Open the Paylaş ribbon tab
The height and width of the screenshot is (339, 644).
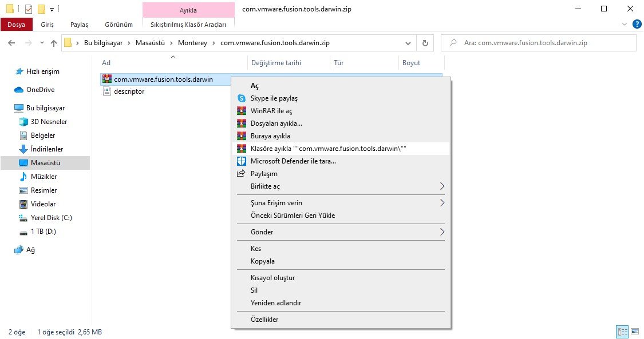(x=79, y=25)
